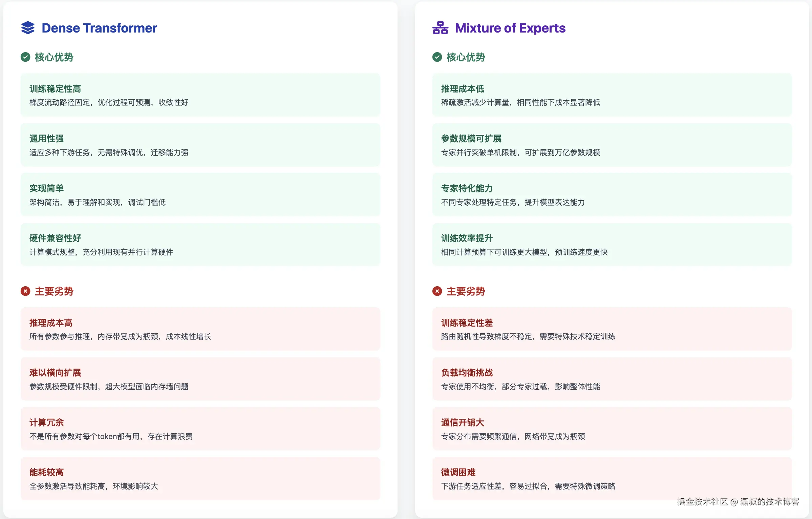
Task: Select the 负载均衡挑战 card
Action: pyautogui.click(x=612, y=379)
